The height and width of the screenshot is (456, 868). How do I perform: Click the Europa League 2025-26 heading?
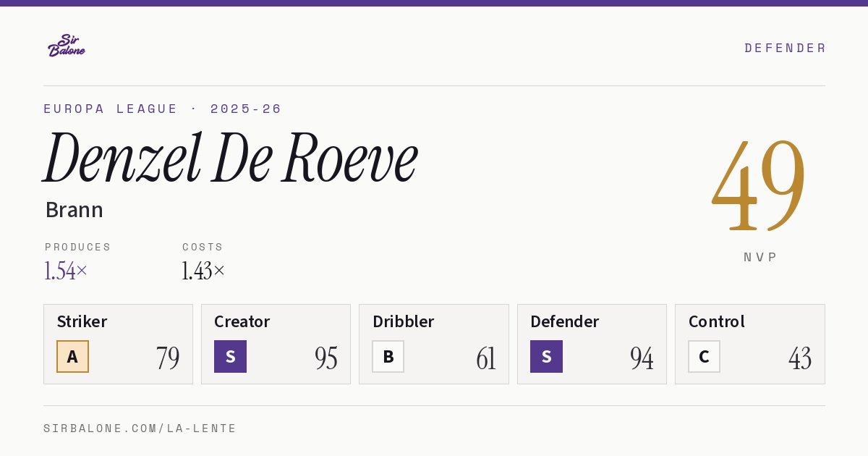click(163, 109)
